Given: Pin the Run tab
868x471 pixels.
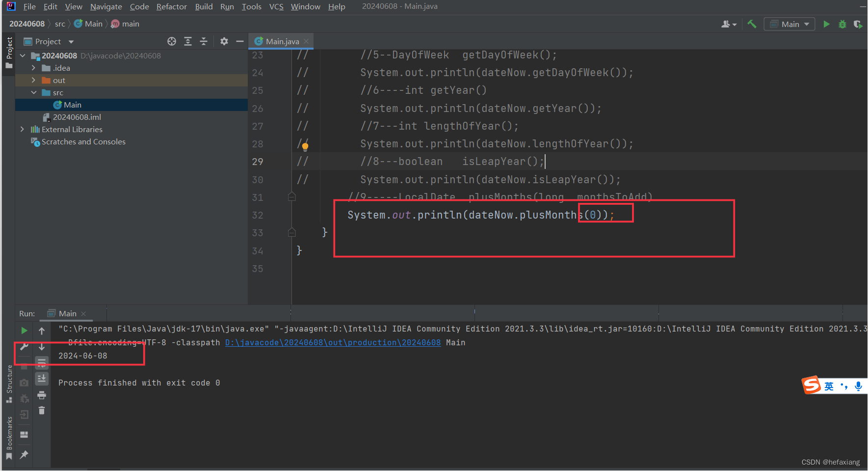Looking at the screenshot, I should point(24,455).
